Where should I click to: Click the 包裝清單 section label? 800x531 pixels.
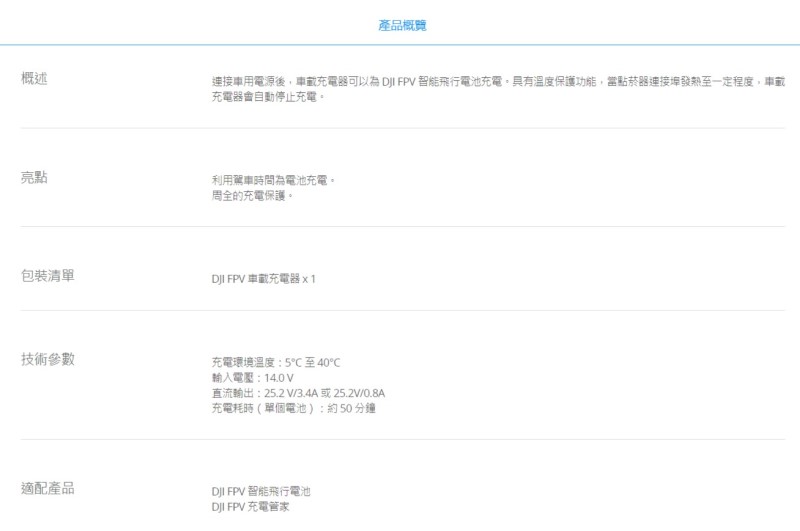coord(47,275)
